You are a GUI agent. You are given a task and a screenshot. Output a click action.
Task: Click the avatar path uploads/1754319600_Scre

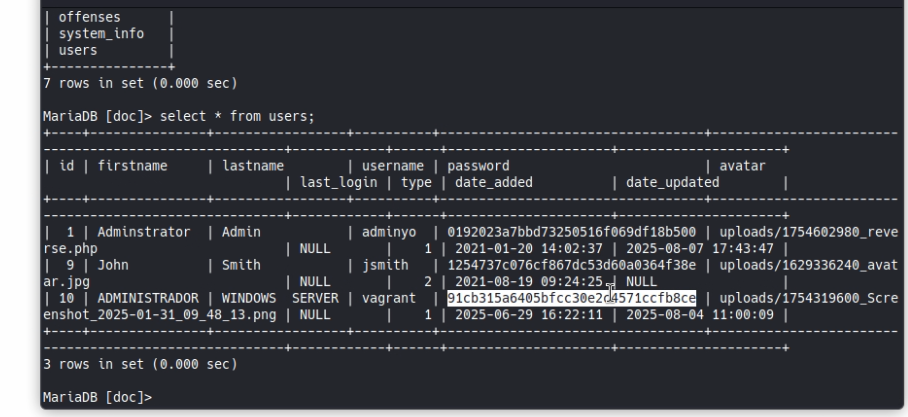(x=808, y=298)
